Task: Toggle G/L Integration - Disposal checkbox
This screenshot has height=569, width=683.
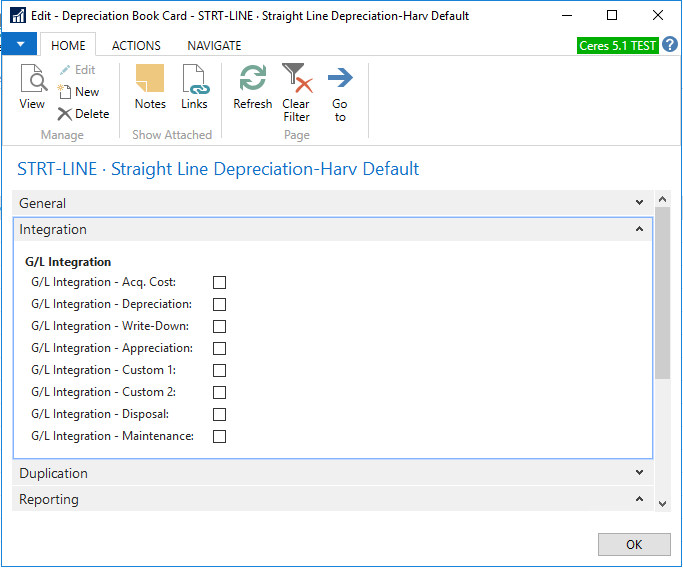Action: point(220,415)
